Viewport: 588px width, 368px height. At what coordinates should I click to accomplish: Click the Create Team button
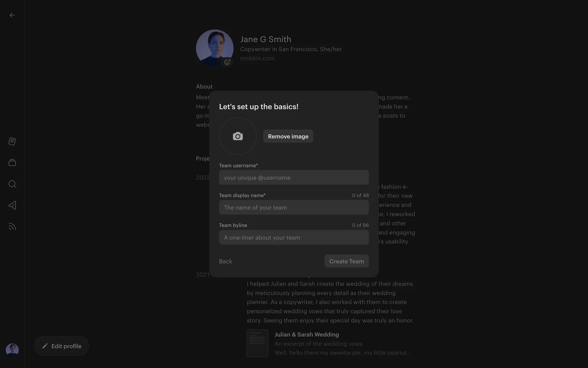346,261
